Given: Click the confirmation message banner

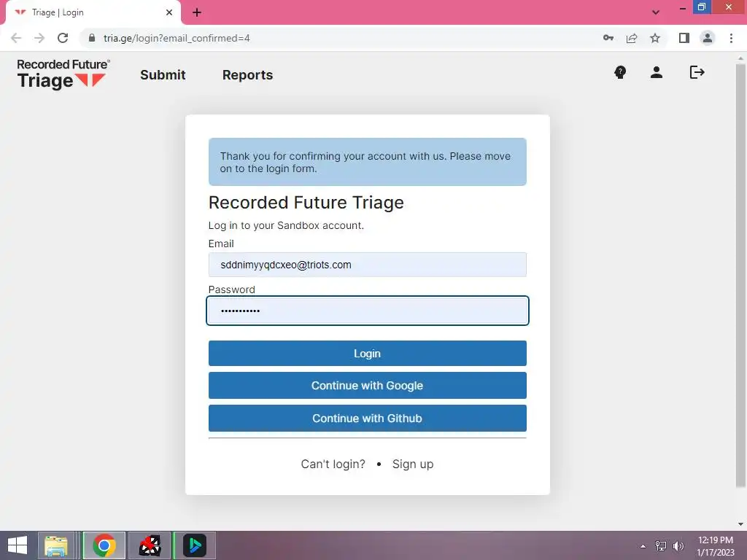Looking at the screenshot, I should pyautogui.click(x=368, y=162).
